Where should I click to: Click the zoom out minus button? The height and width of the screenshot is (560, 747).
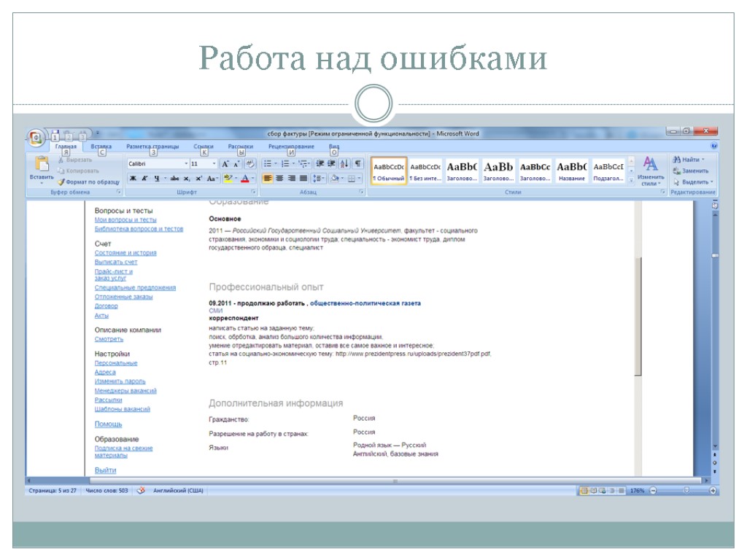point(653,491)
